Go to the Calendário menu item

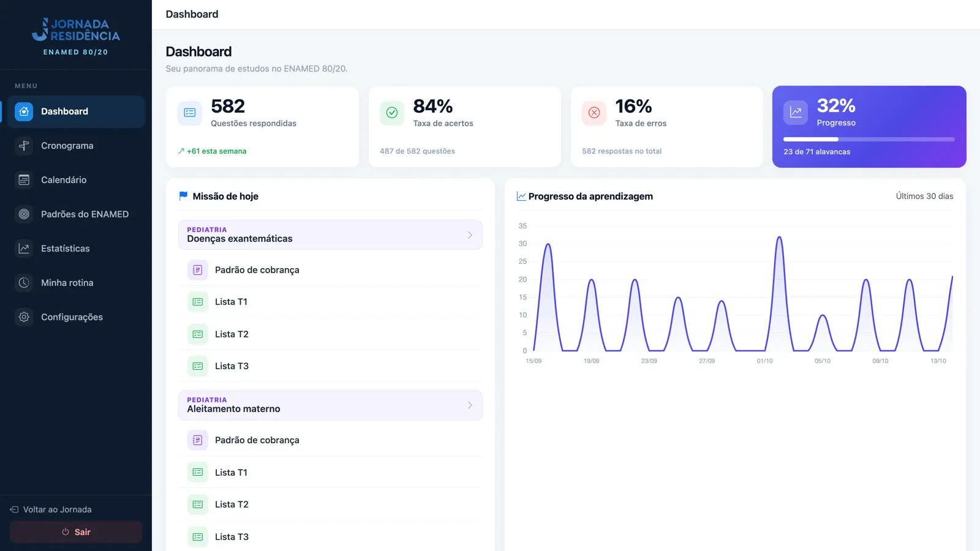[x=76, y=180]
